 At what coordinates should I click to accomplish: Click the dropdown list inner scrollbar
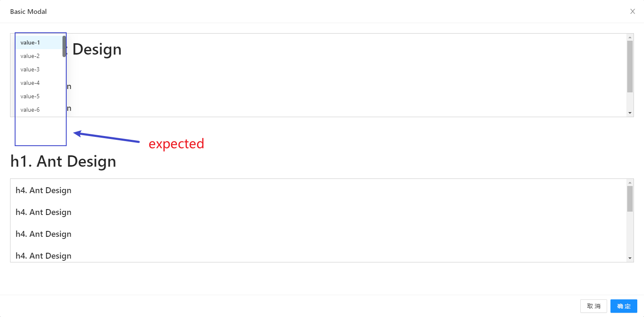point(64,46)
